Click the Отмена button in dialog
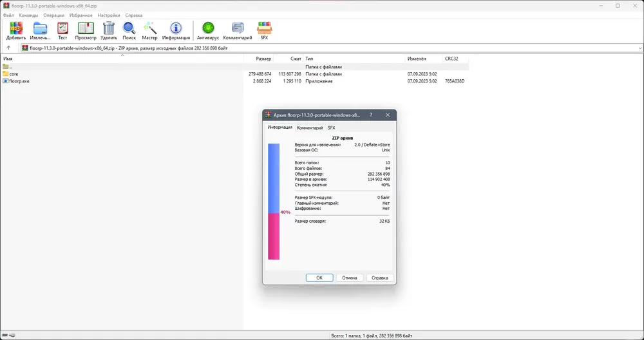This screenshot has width=644, height=340. pyautogui.click(x=350, y=278)
